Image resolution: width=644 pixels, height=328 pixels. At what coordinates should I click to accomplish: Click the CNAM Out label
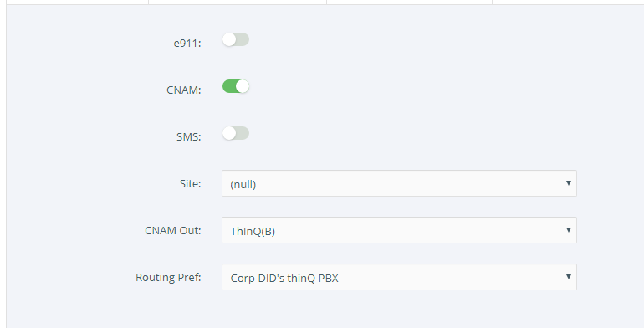point(173,231)
